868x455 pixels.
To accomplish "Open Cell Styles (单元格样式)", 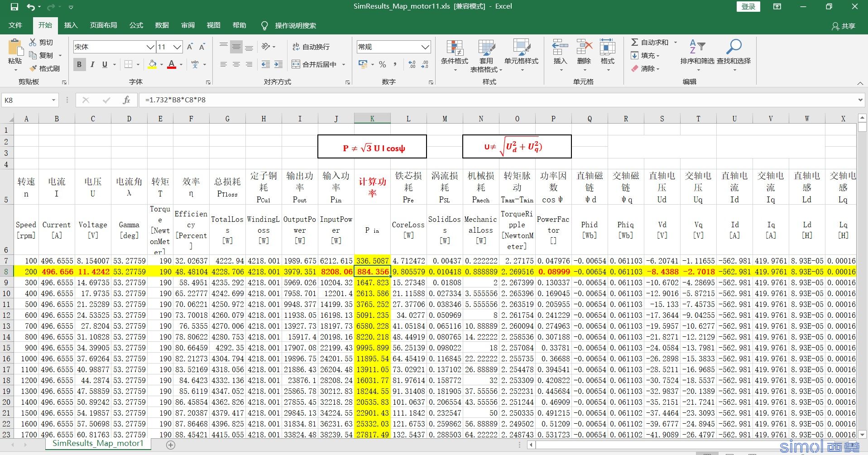I will pos(521,55).
